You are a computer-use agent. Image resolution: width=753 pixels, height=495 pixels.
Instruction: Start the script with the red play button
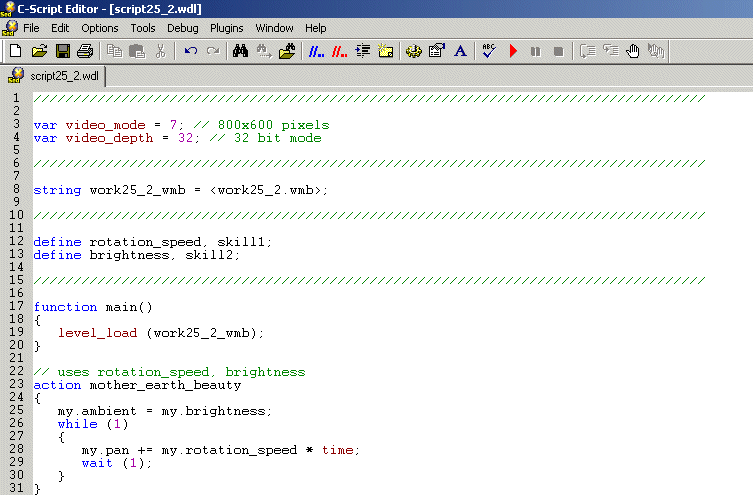point(513,51)
